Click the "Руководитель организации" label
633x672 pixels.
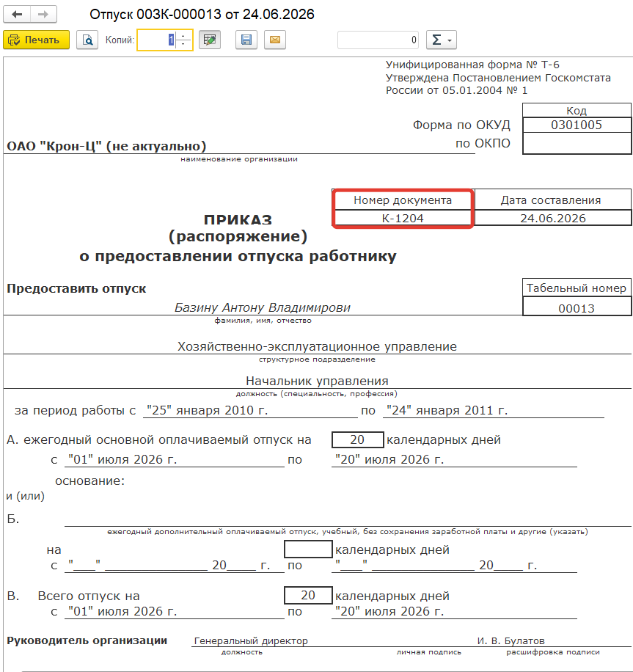tap(87, 640)
